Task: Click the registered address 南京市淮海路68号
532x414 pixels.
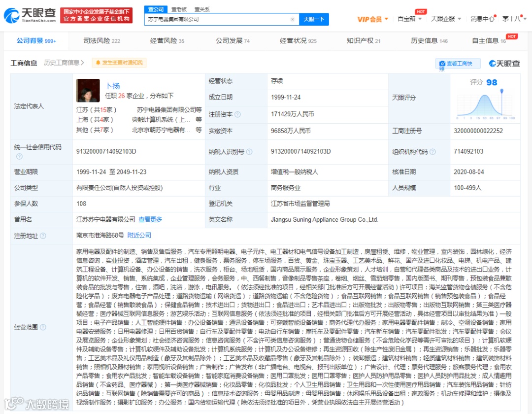Action: [x=100, y=235]
